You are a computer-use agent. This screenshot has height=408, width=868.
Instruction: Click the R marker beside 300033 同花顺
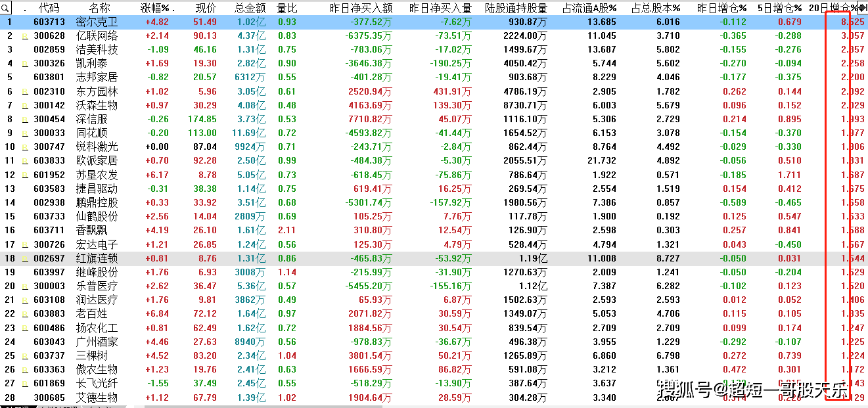click(24, 133)
